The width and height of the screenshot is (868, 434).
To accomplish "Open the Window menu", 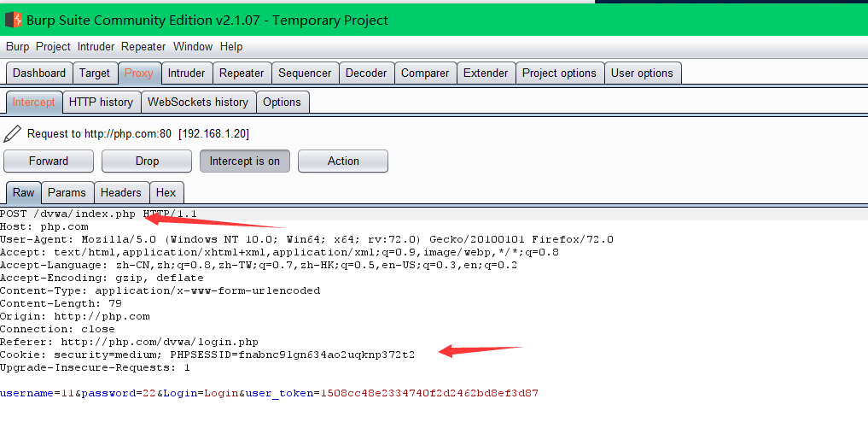I will click(x=193, y=46).
